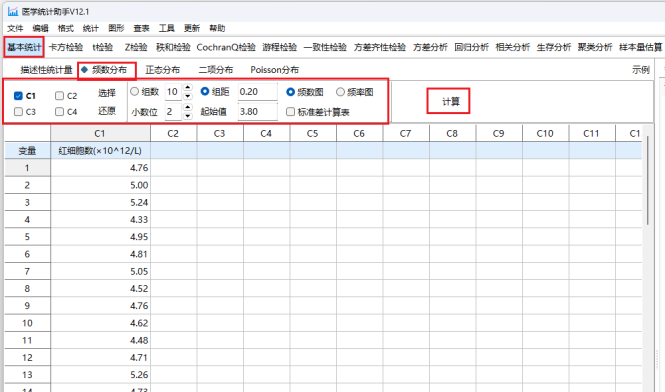The height and width of the screenshot is (392, 665).
Task: Select the 频数图 radio button
Action: point(291,92)
